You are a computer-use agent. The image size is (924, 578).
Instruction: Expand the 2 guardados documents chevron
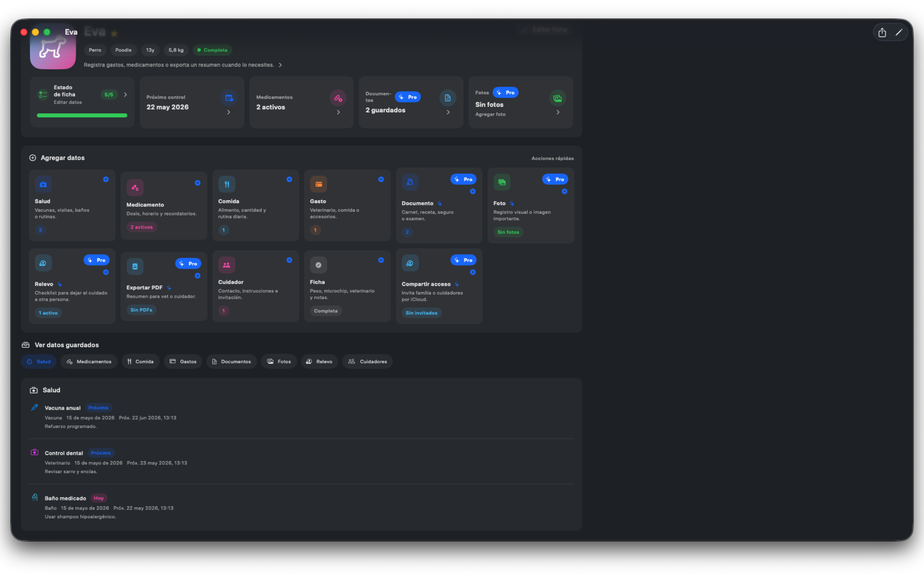coord(448,112)
